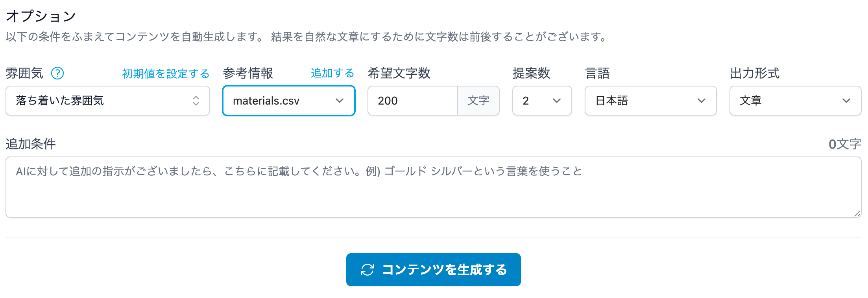Click the 提案数 field label
This screenshot has height=298, width=868.
(531, 73)
